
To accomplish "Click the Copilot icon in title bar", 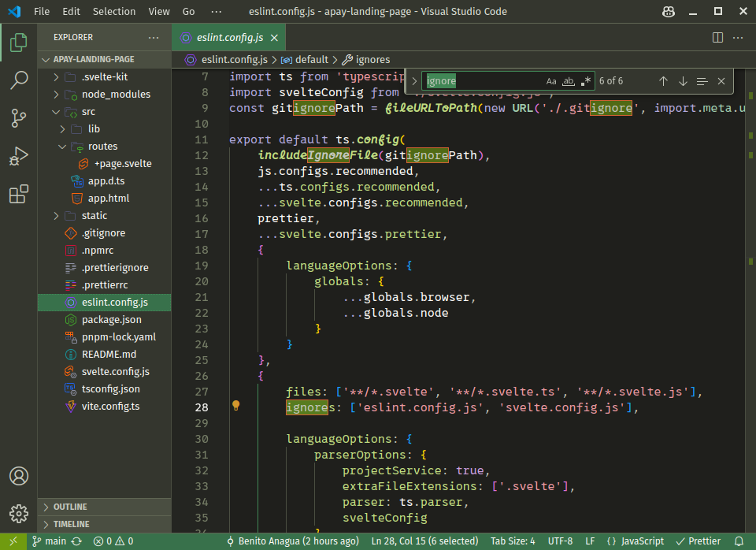I will [669, 12].
